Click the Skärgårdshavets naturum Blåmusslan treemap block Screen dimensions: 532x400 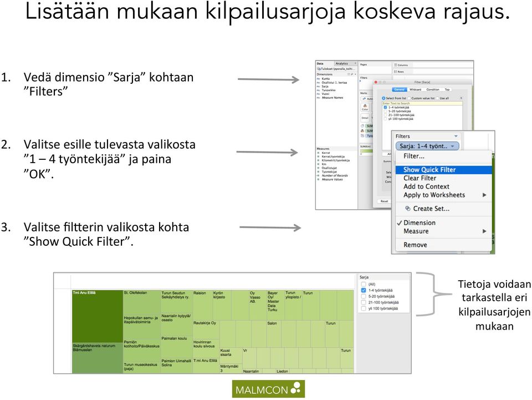98,358
